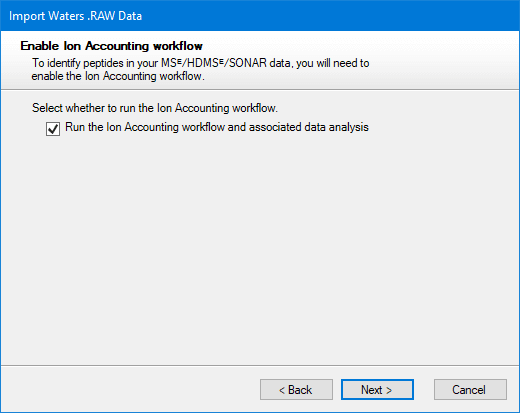
Task: Click the empty gray area of the wizard body
Action: pyautogui.click(x=260, y=250)
